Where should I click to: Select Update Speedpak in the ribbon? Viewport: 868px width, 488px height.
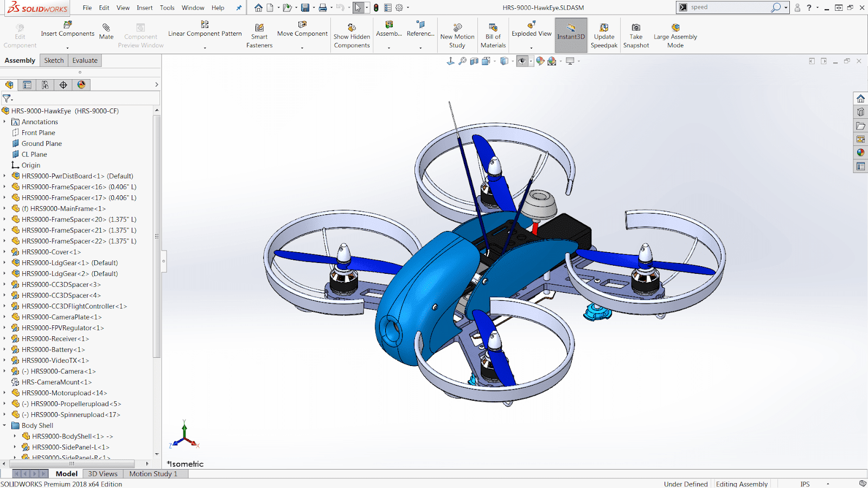click(604, 34)
